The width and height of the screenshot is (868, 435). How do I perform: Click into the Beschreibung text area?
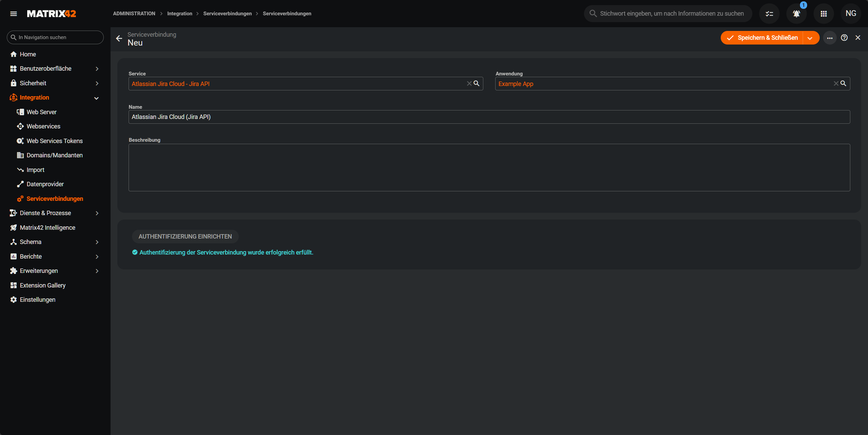pos(489,167)
